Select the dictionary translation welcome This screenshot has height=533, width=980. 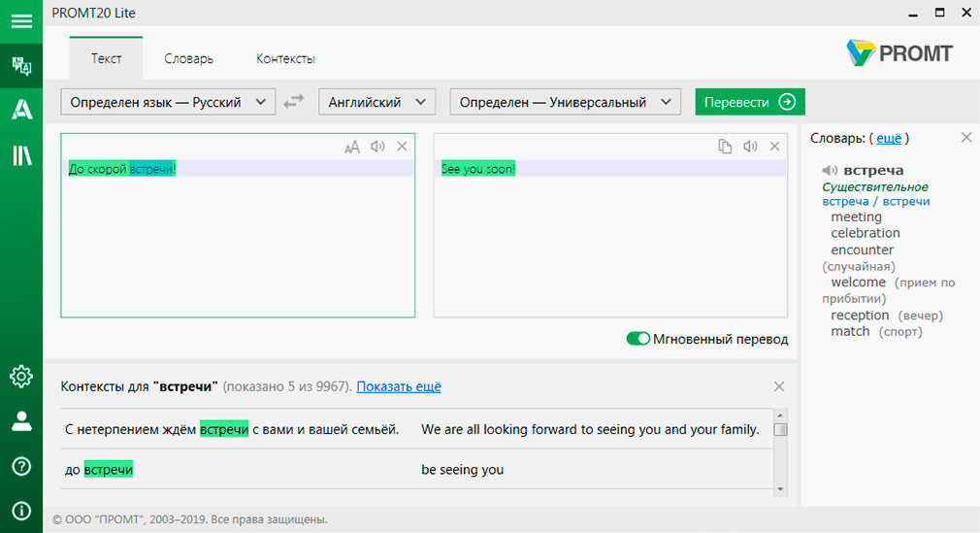[x=858, y=283]
